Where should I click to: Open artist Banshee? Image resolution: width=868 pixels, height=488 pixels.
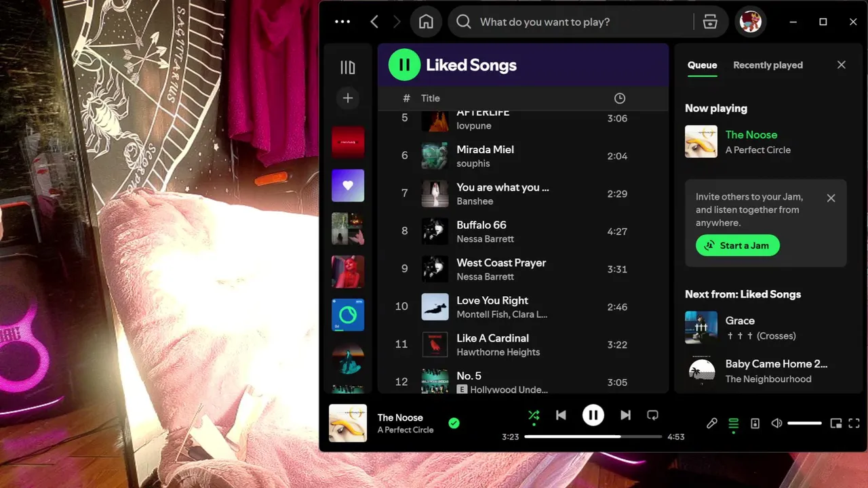click(x=475, y=201)
